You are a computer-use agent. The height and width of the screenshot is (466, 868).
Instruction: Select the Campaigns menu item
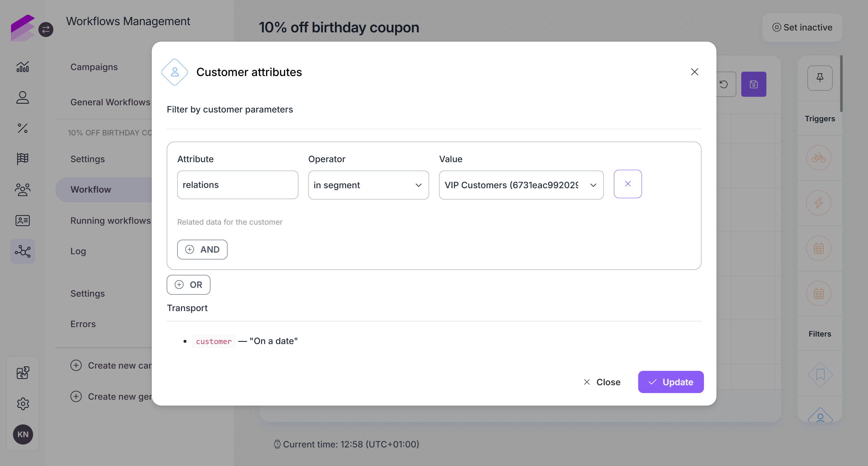click(94, 67)
